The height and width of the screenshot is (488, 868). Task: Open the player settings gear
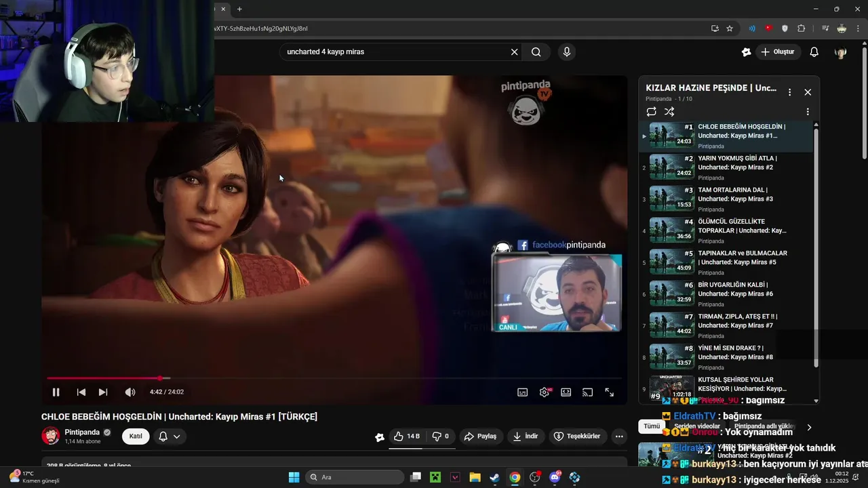pos(545,392)
